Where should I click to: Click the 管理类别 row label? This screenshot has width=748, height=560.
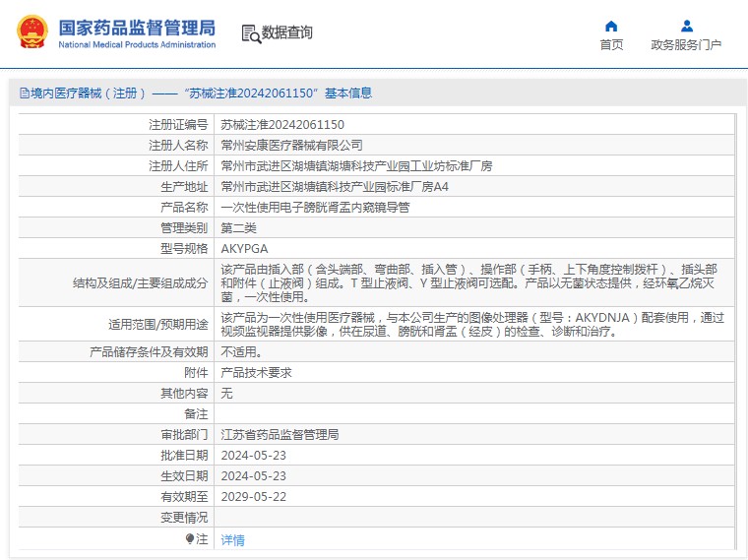[184, 228]
